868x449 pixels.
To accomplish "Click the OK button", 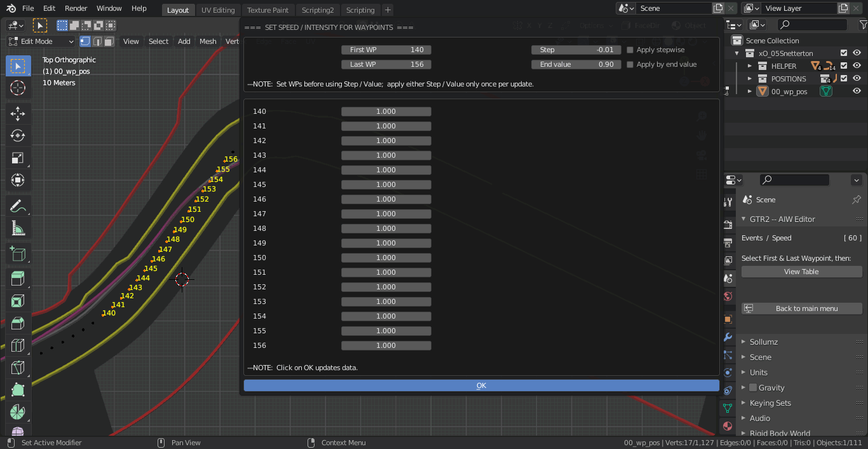I will click(x=481, y=385).
